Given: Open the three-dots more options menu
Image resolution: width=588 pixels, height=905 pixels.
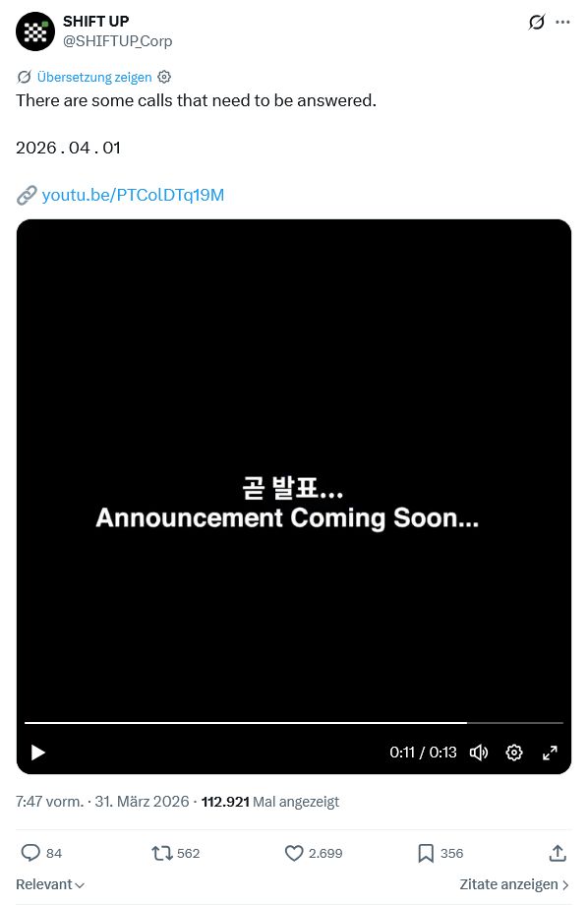Looking at the screenshot, I should coord(562,22).
